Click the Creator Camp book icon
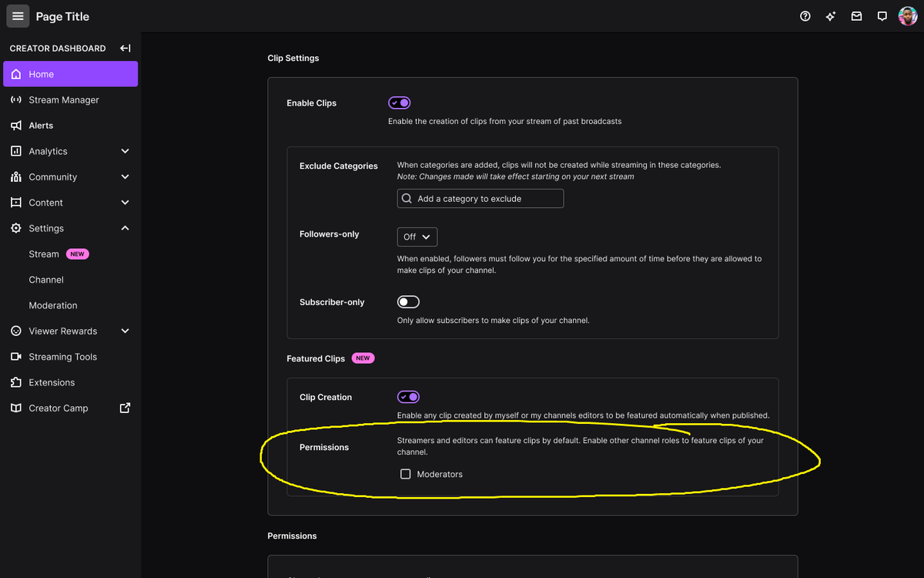Image resolution: width=924 pixels, height=578 pixels. [x=16, y=408]
